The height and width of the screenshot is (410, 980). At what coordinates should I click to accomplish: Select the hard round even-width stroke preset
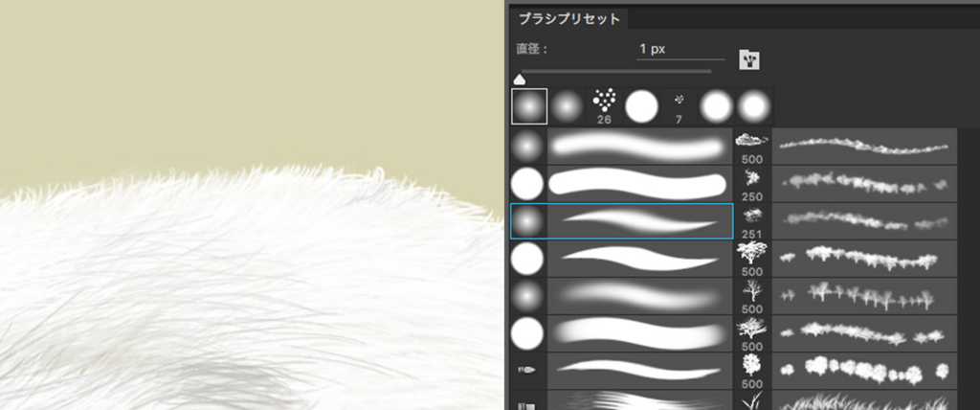(x=640, y=183)
